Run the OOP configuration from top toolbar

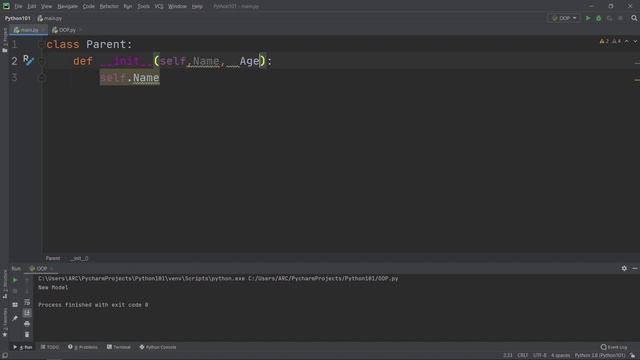pos(588,18)
